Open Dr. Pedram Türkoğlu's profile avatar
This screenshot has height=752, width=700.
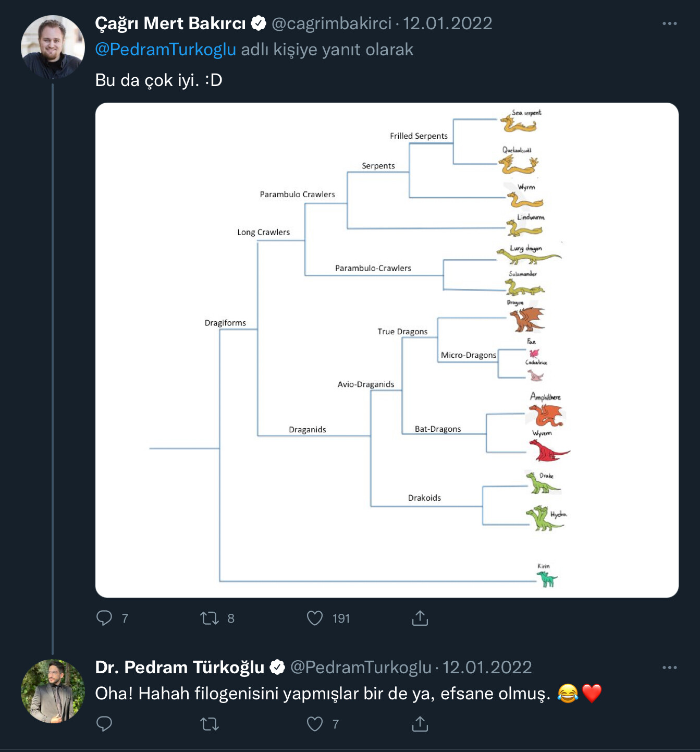(53, 691)
